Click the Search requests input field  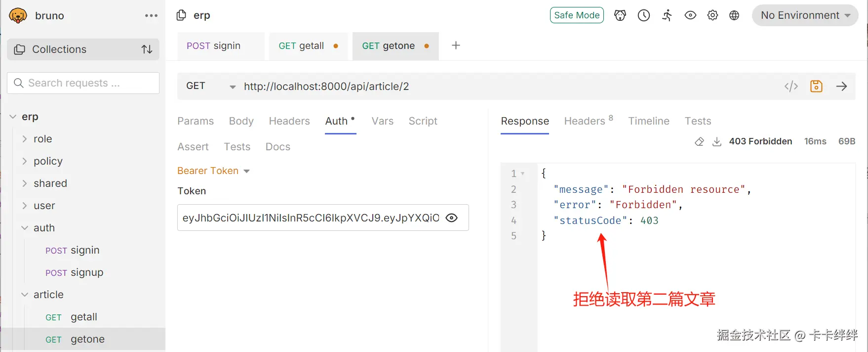pos(83,83)
